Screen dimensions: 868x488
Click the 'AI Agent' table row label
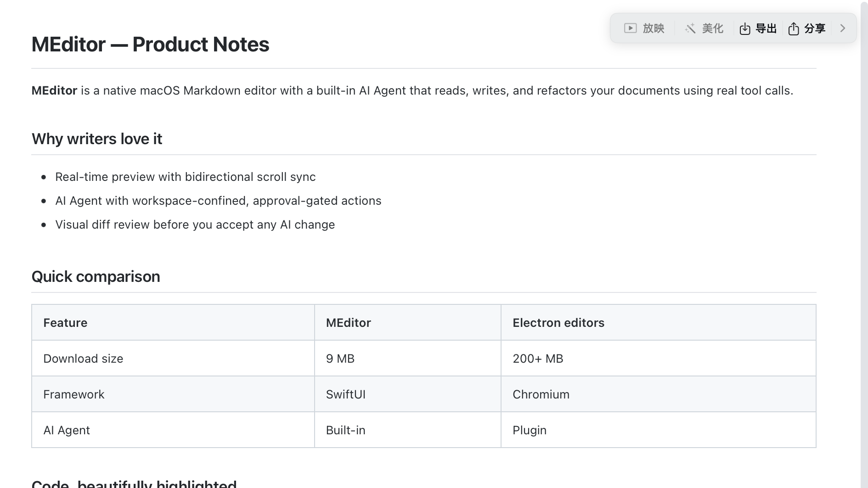pos(173,430)
